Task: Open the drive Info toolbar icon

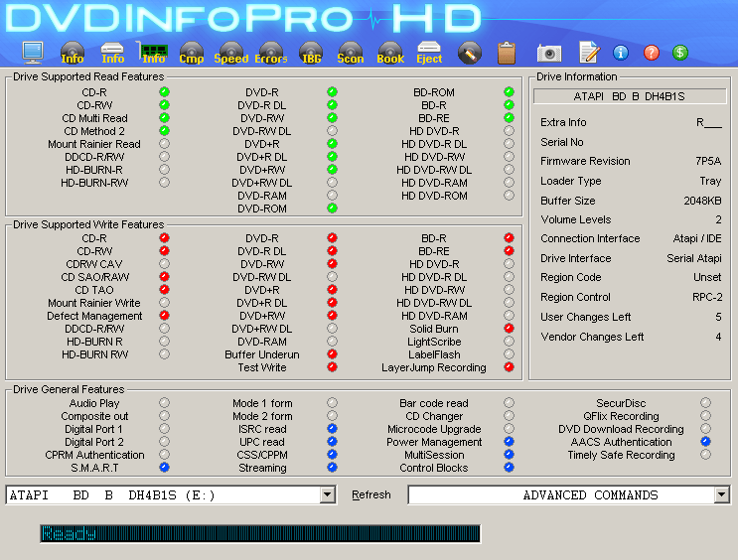Action: (112, 53)
